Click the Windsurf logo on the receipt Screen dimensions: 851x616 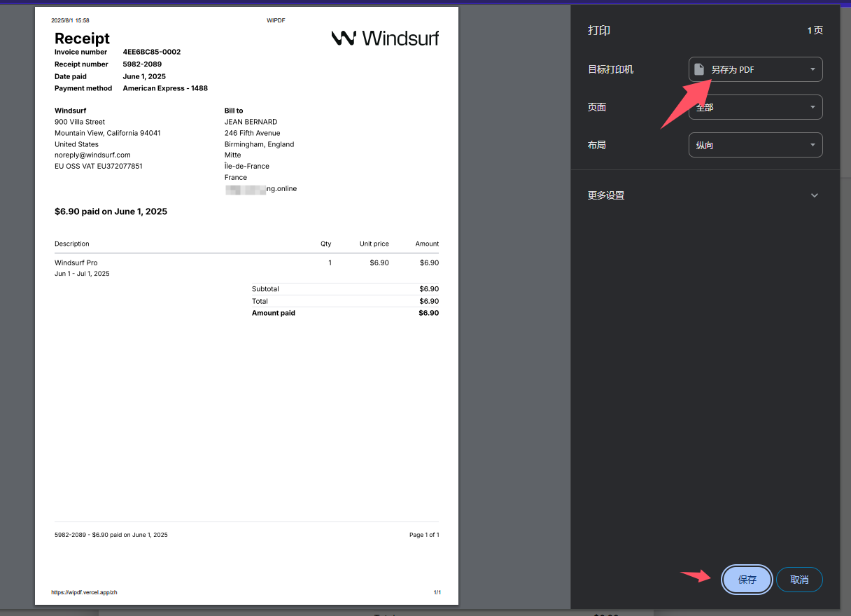(x=385, y=38)
